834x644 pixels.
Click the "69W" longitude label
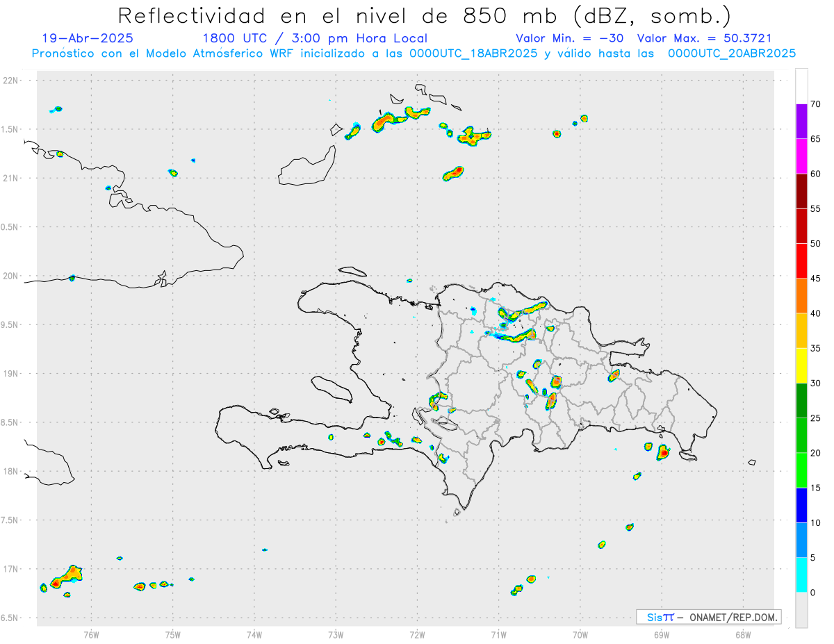662,635
